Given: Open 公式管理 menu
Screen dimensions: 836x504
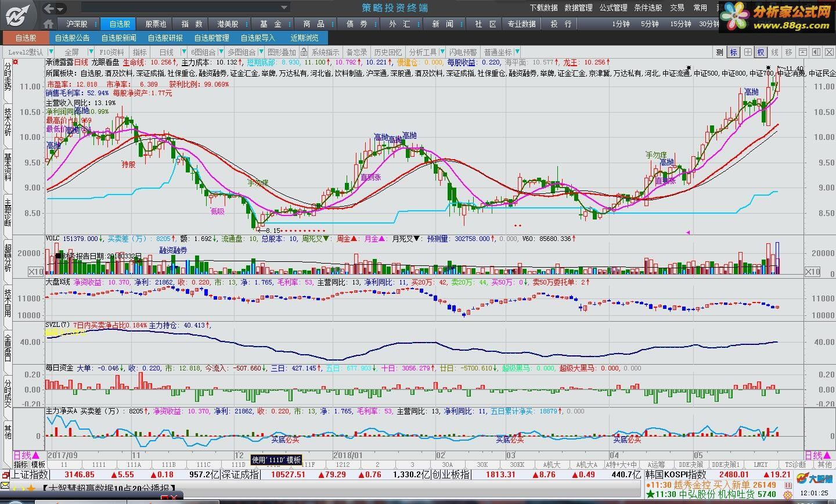Looking at the screenshot, I should [613, 8].
